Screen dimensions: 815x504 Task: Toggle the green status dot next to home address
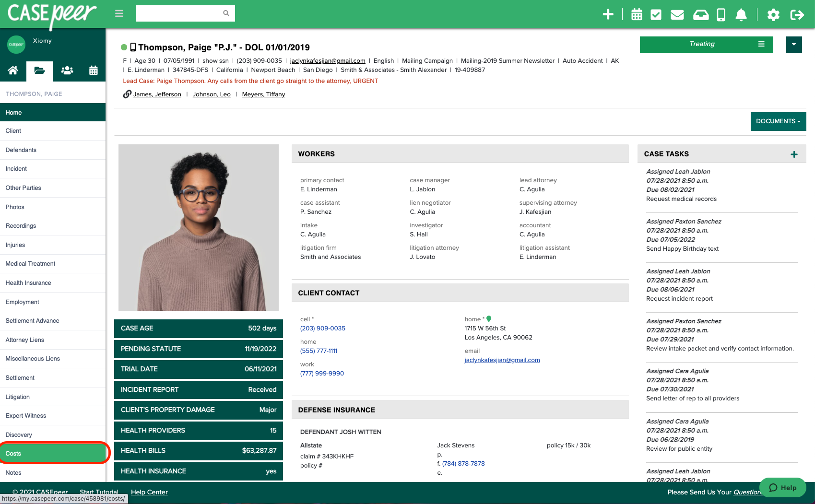click(489, 318)
